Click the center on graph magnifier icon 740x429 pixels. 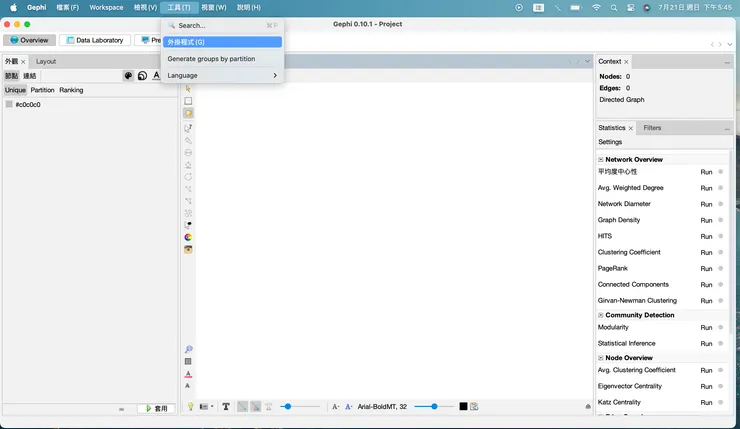[x=188, y=349]
